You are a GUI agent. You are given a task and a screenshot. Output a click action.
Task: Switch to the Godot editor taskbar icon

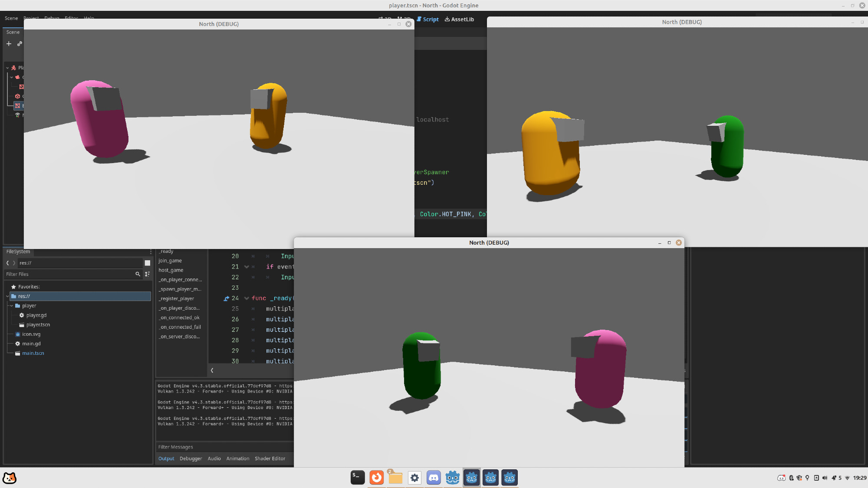453,478
